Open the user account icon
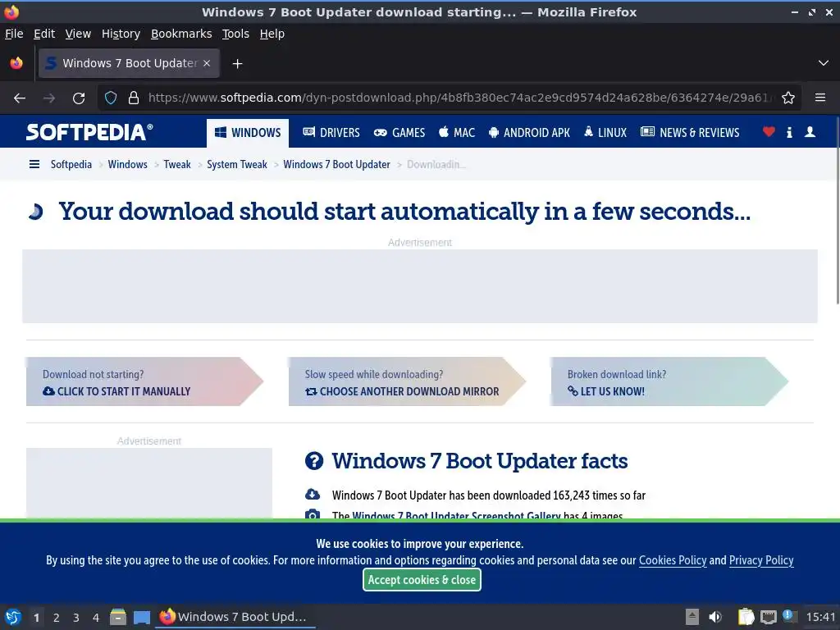The image size is (840, 630). click(810, 132)
